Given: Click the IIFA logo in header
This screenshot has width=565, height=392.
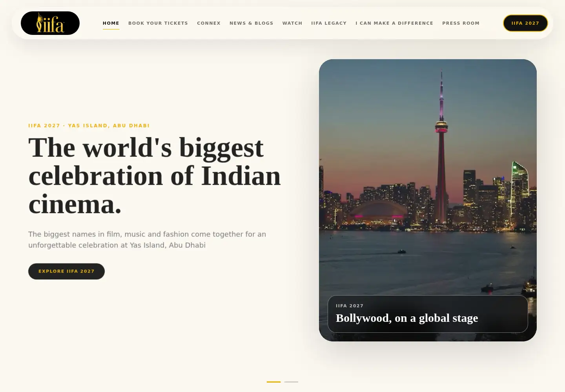Looking at the screenshot, I should coord(50,23).
